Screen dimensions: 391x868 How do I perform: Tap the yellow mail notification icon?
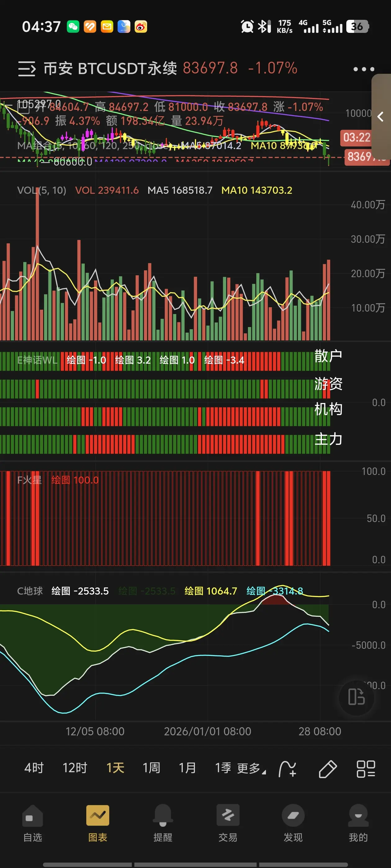[x=107, y=26]
